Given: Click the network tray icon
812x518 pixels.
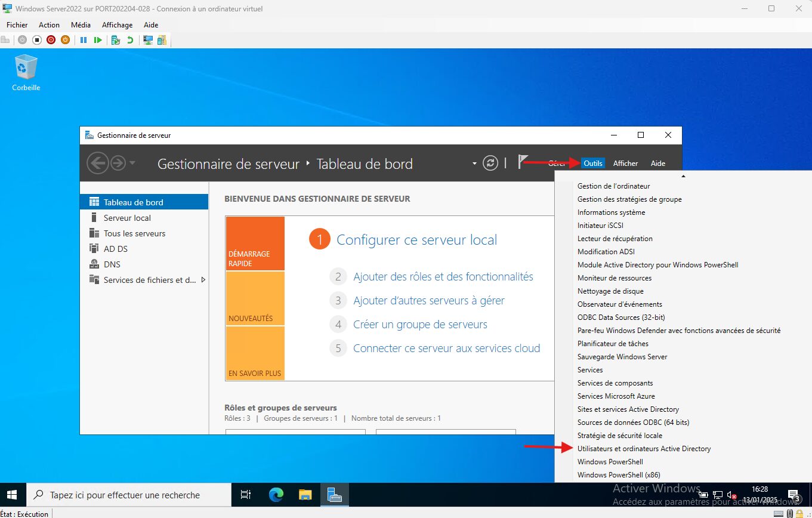Looking at the screenshot, I should pos(718,495).
